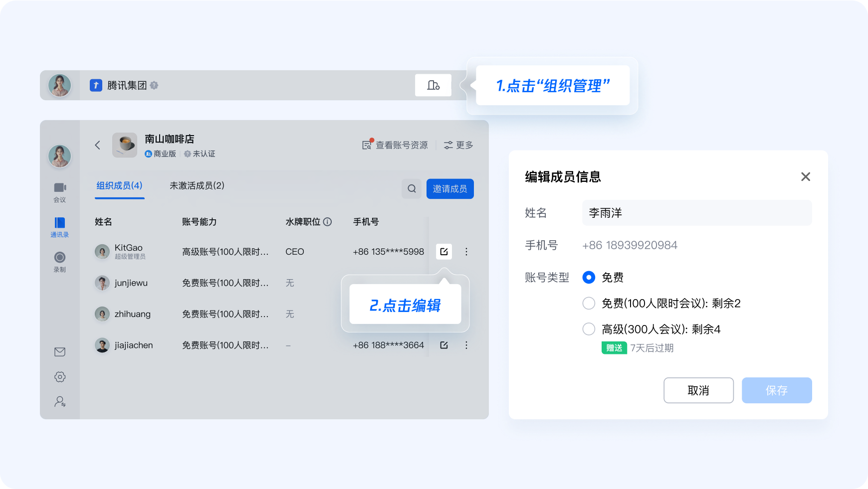Screen dimensions: 868x489
Task: Click the organization management icon
Action: coord(433,85)
